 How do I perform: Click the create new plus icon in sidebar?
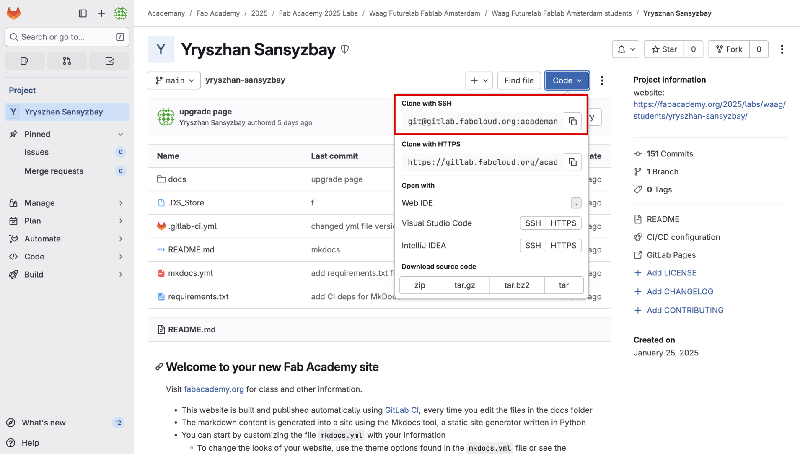pos(102,14)
